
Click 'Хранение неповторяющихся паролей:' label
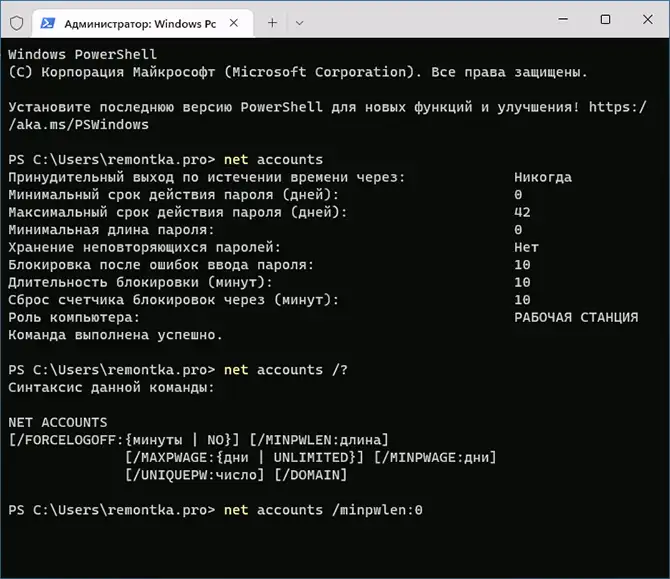[x=144, y=247]
